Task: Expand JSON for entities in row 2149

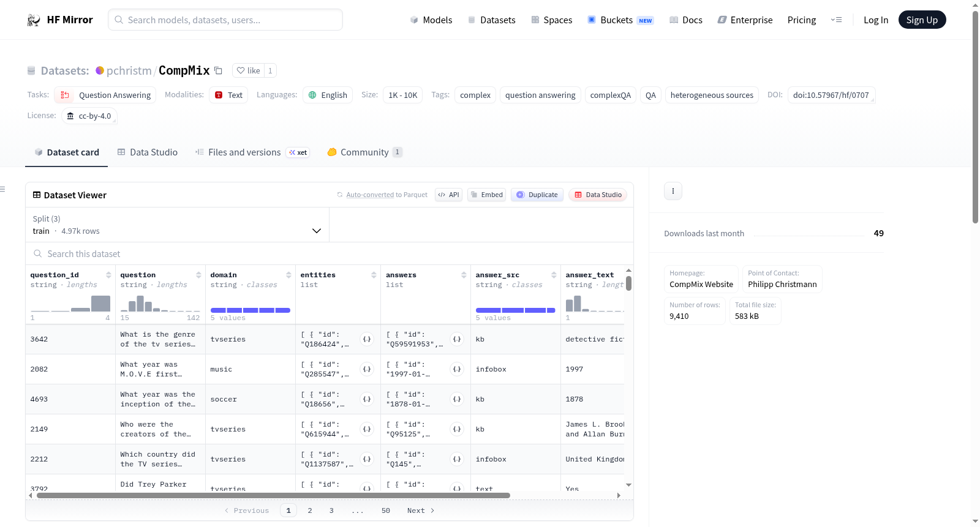Action: [367, 429]
